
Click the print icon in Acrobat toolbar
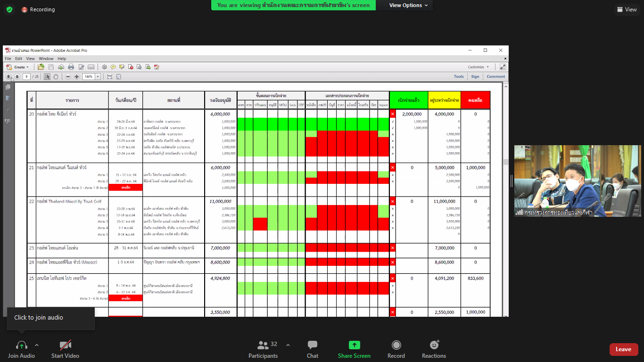(x=71, y=67)
